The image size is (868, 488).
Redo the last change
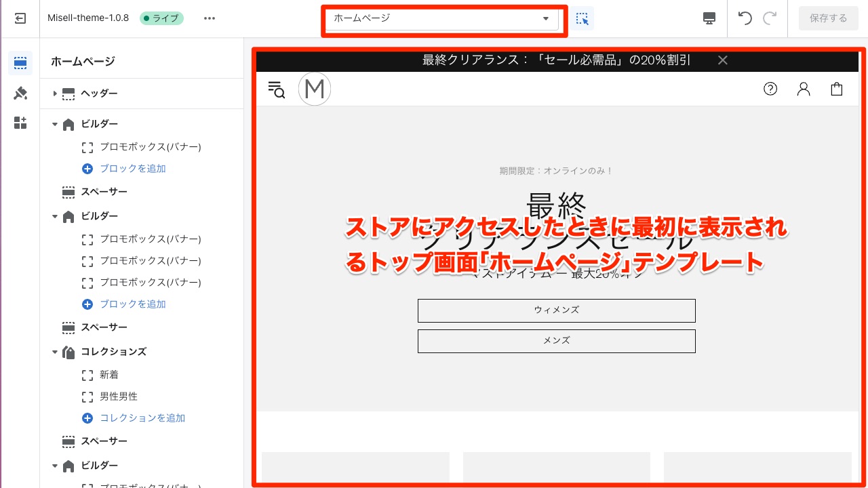tap(770, 18)
